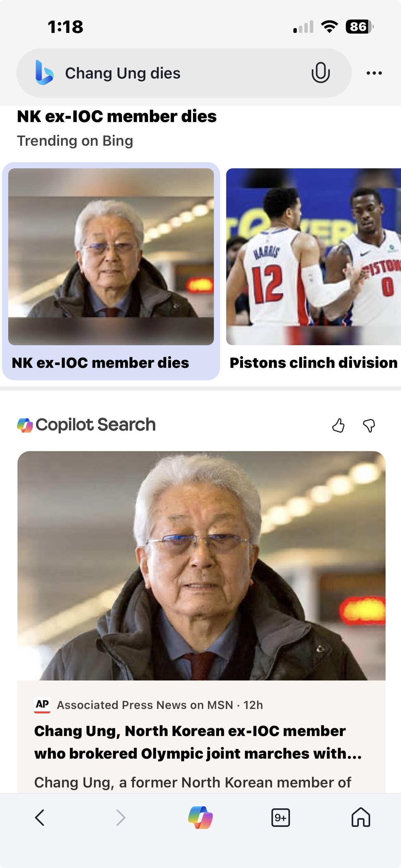Open the 9+ tabs switcher
The image size is (401, 868).
pos(281,818)
